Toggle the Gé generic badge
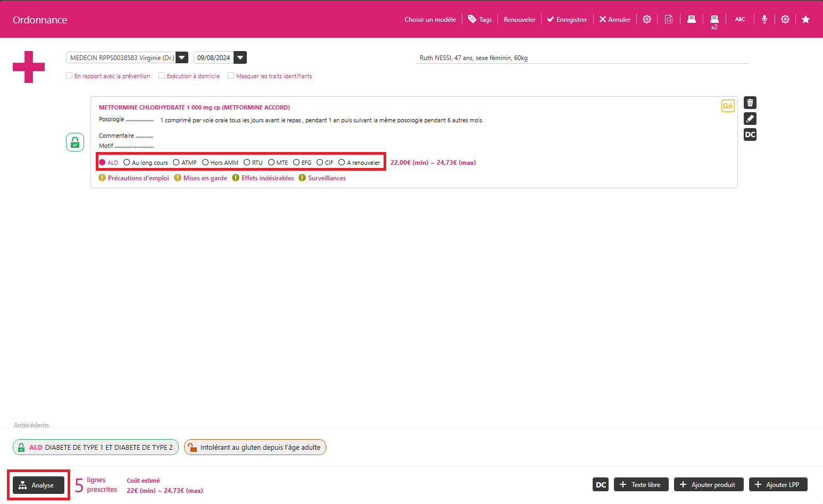This screenshot has width=823, height=504. pyautogui.click(x=727, y=106)
